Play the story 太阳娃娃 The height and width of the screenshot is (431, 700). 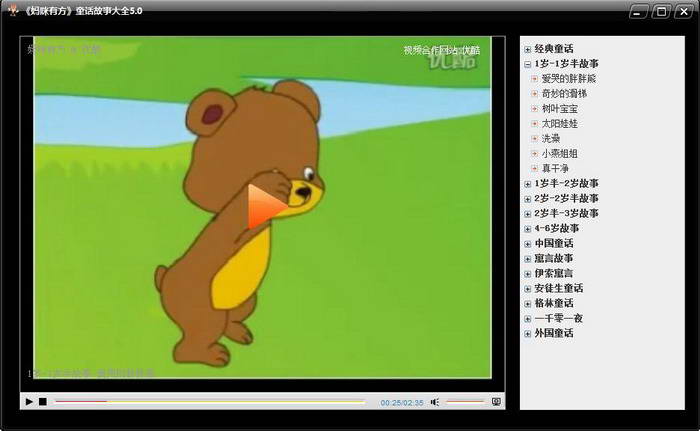(x=559, y=124)
